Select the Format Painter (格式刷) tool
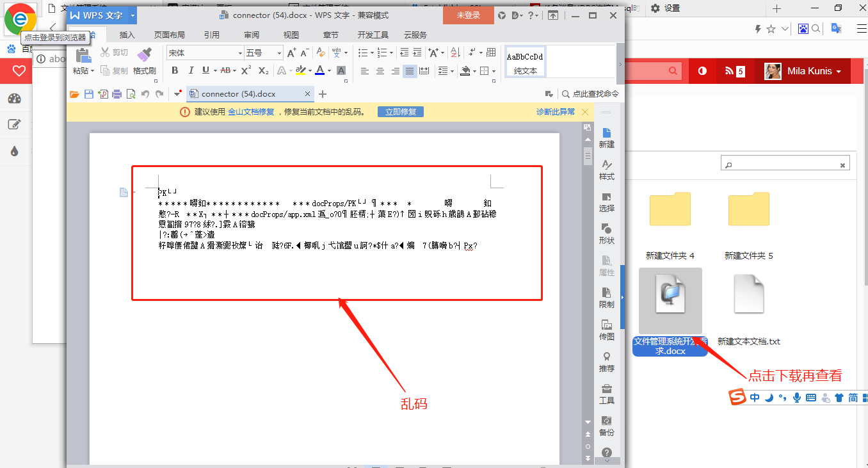This screenshot has height=468, width=868. 145,61
